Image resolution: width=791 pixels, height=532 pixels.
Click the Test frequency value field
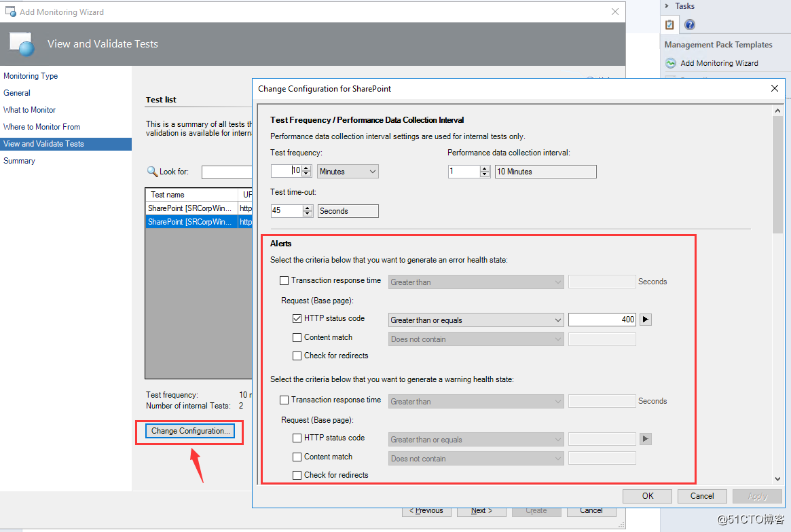pos(286,171)
